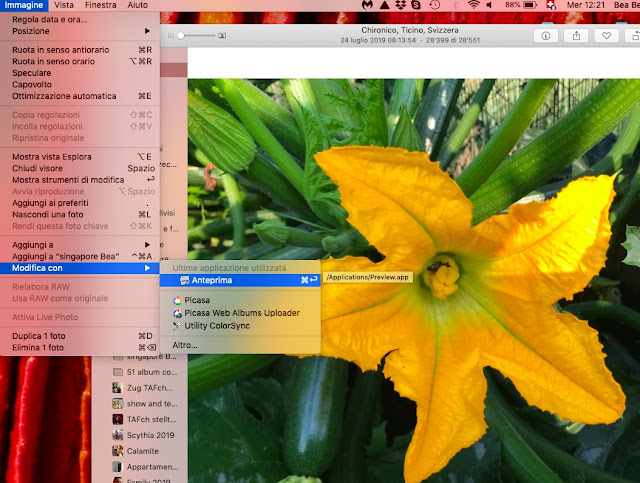The width and height of the screenshot is (640, 483).
Task: Click the battery icon in menu bar
Action: click(530, 5)
